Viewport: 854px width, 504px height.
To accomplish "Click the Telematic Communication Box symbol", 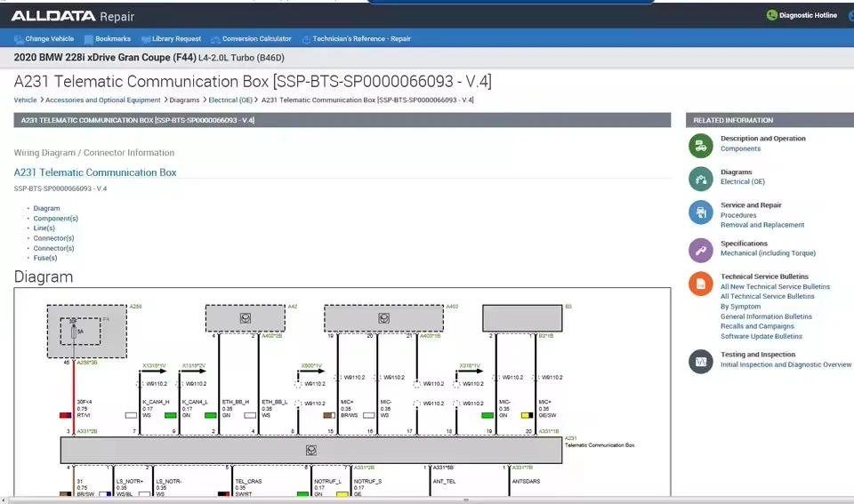I will [311, 450].
